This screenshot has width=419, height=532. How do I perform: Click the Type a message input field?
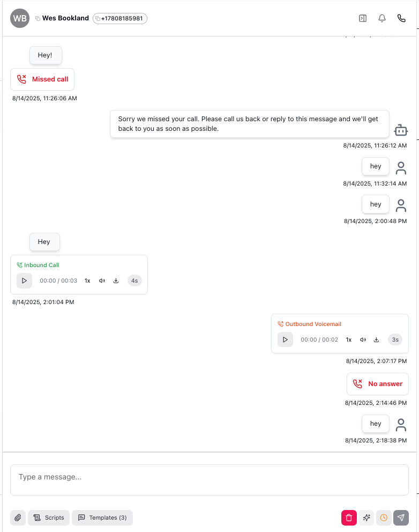coord(209,479)
